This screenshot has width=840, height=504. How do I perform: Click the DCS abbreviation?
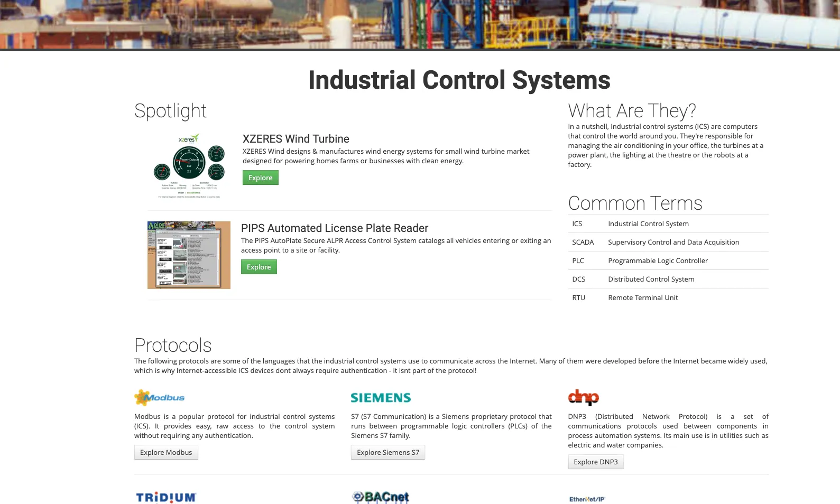[579, 279]
